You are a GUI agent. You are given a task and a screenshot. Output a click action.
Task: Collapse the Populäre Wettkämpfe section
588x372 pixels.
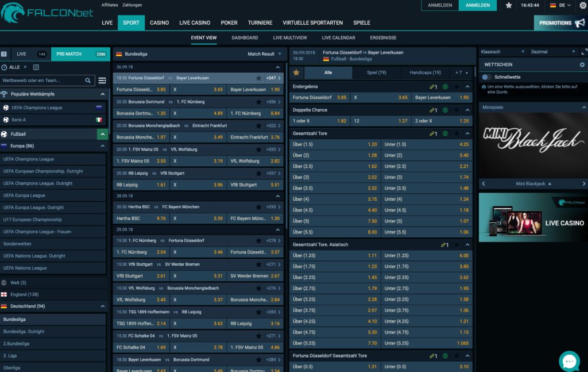tap(102, 94)
